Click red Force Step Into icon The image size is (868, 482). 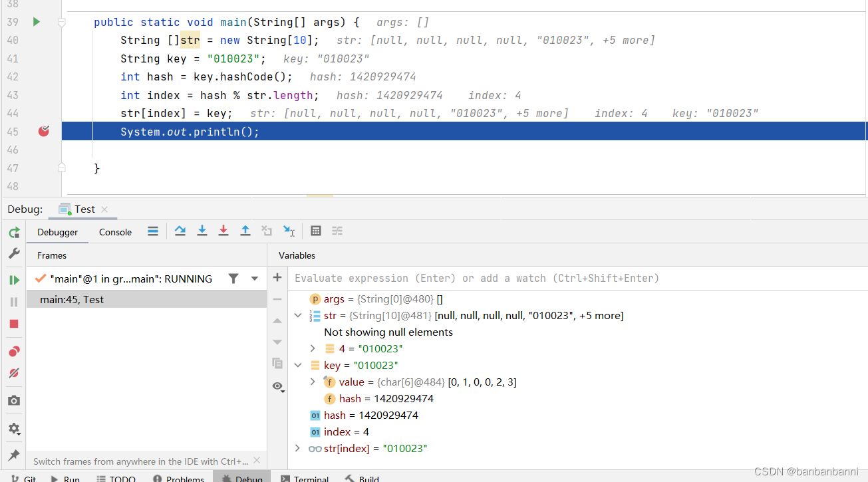pyautogui.click(x=223, y=231)
